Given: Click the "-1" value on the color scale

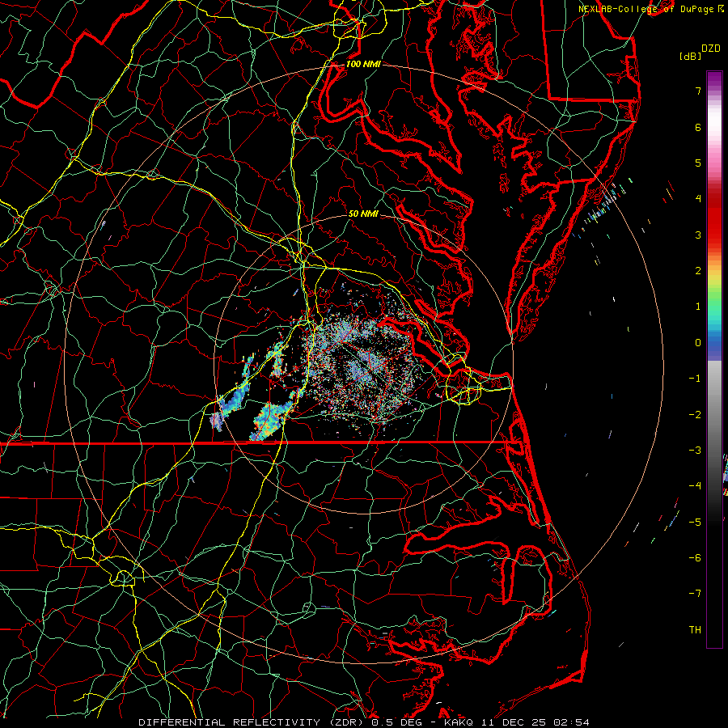Looking at the screenshot, I should (x=695, y=379).
